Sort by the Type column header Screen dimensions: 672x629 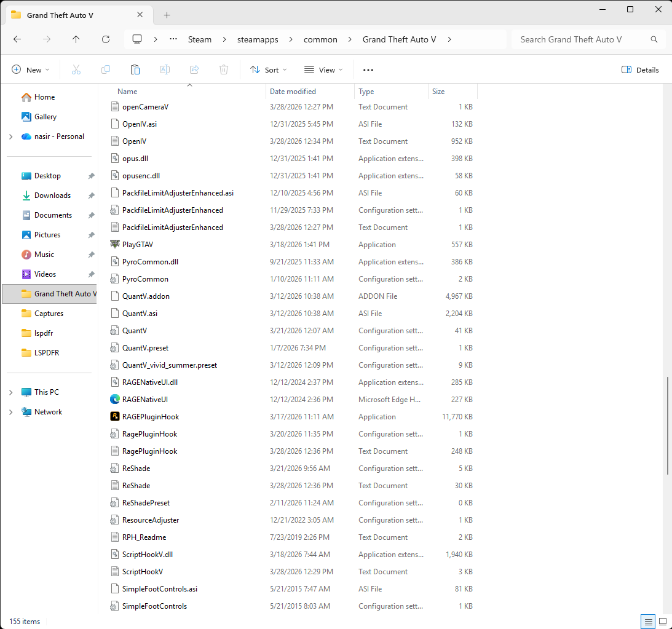366,92
